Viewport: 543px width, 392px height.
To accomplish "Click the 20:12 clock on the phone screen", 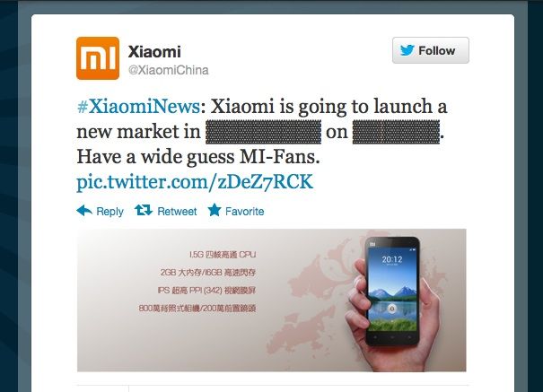I will coord(392,259).
